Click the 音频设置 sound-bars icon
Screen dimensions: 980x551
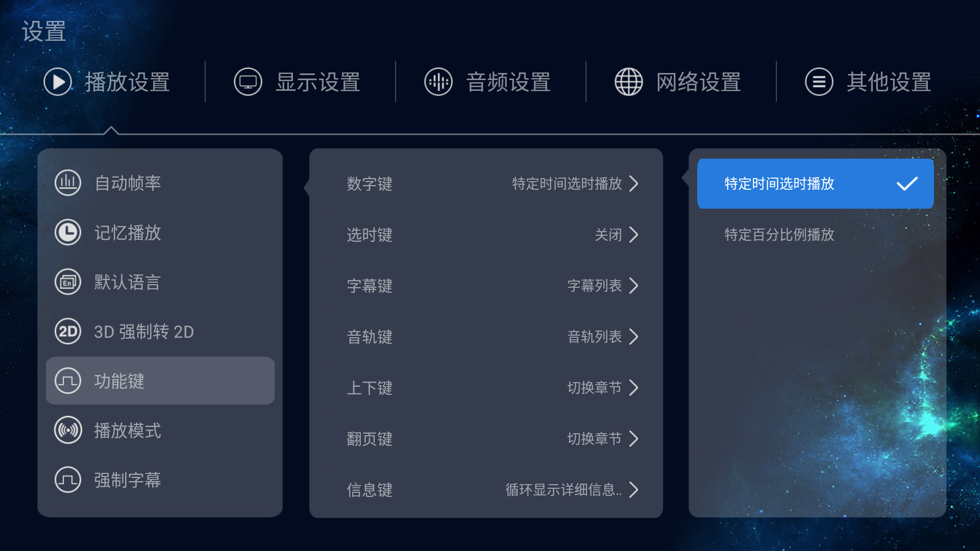(438, 82)
